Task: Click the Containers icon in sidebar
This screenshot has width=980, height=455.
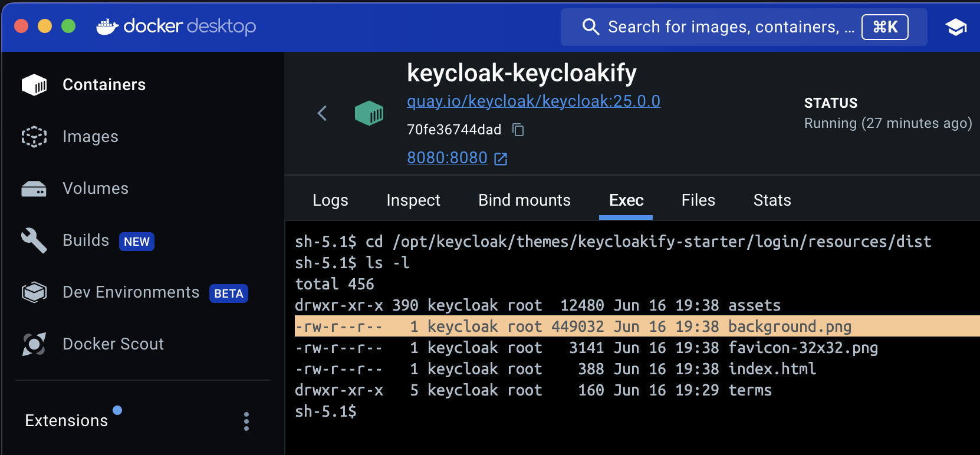Action: click(x=34, y=85)
